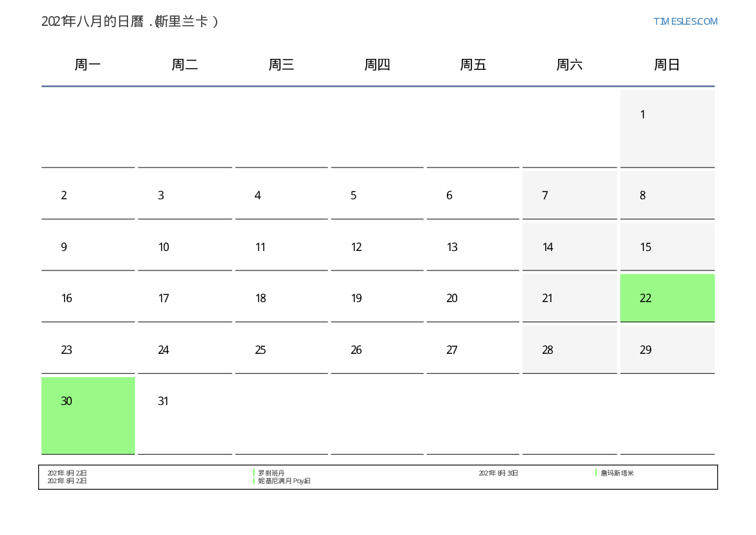Pick day 19 on the calendar
Viewport: 756px width, 535px height.
pos(377,298)
